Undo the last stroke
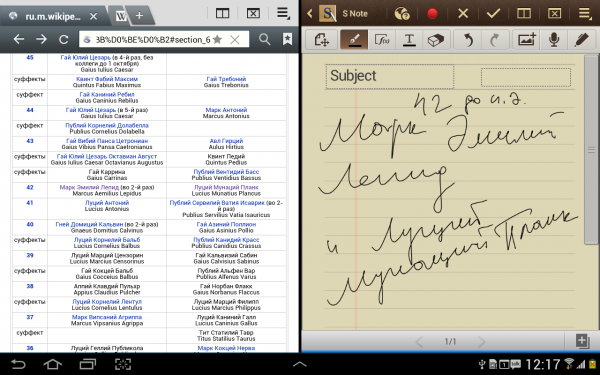600x375 pixels. (x=468, y=40)
